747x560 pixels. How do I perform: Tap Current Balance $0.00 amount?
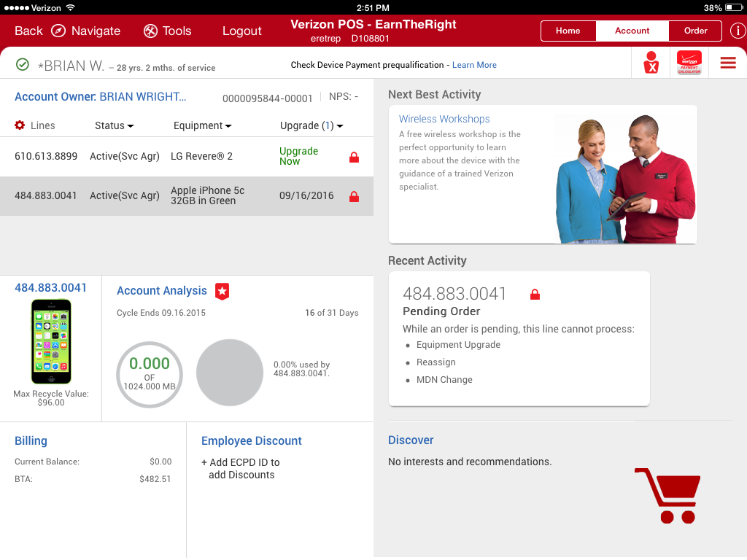pos(160,462)
